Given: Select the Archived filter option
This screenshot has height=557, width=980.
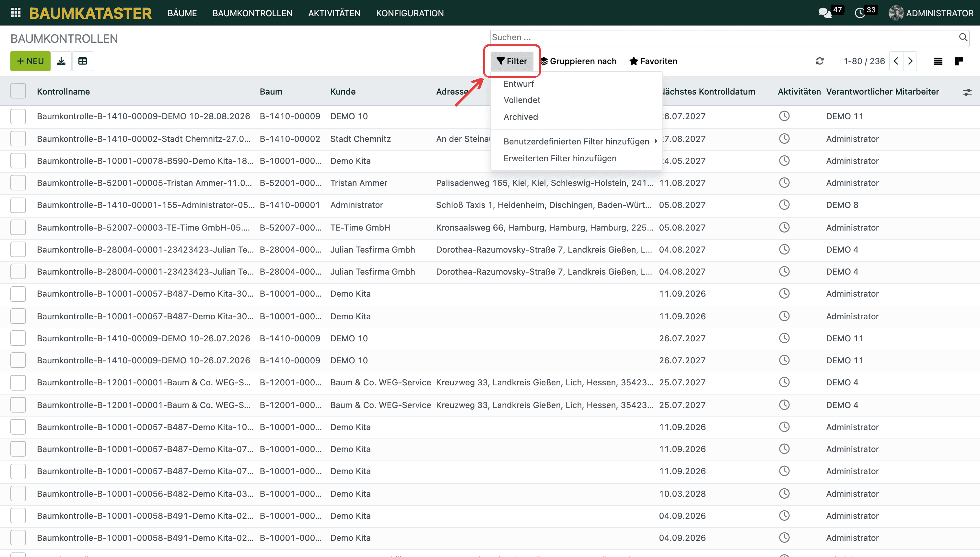Looking at the screenshot, I should tap(520, 117).
